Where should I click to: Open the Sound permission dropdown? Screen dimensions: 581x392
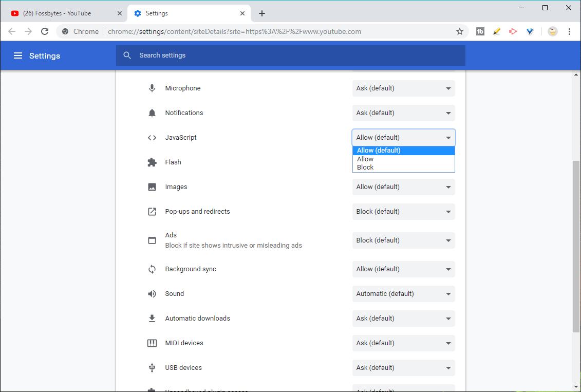point(403,294)
